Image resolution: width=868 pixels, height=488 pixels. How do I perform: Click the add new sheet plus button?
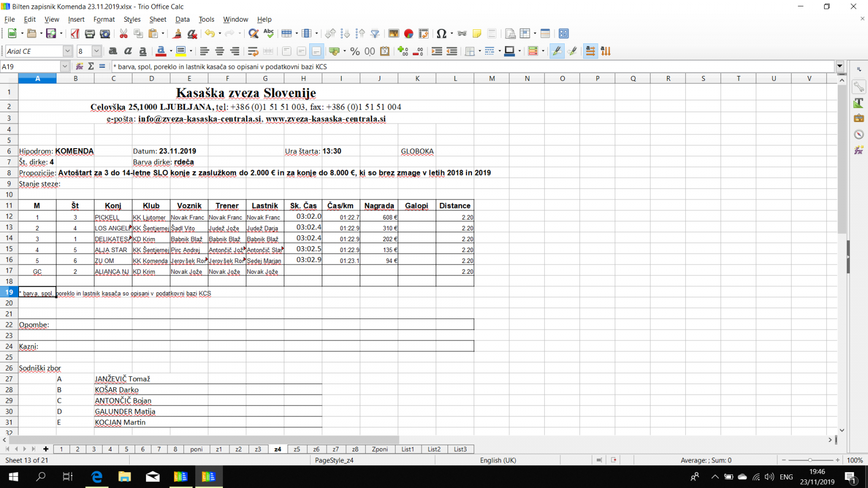pyautogui.click(x=46, y=449)
